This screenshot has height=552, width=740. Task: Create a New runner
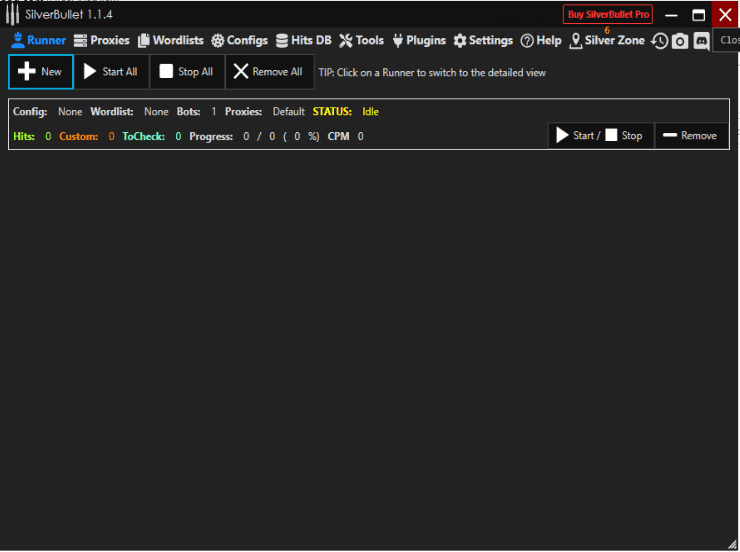pyautogui.click(x=41, y=72)
